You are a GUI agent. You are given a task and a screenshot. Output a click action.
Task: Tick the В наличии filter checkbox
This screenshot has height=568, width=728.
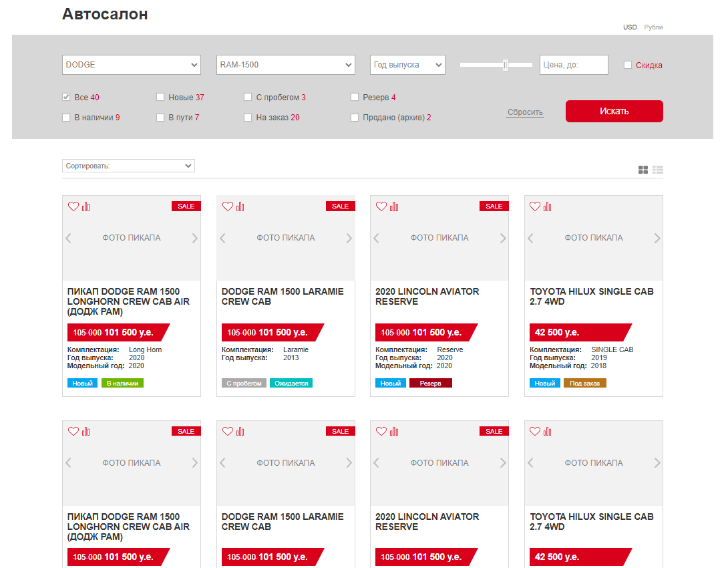[66, 118]
